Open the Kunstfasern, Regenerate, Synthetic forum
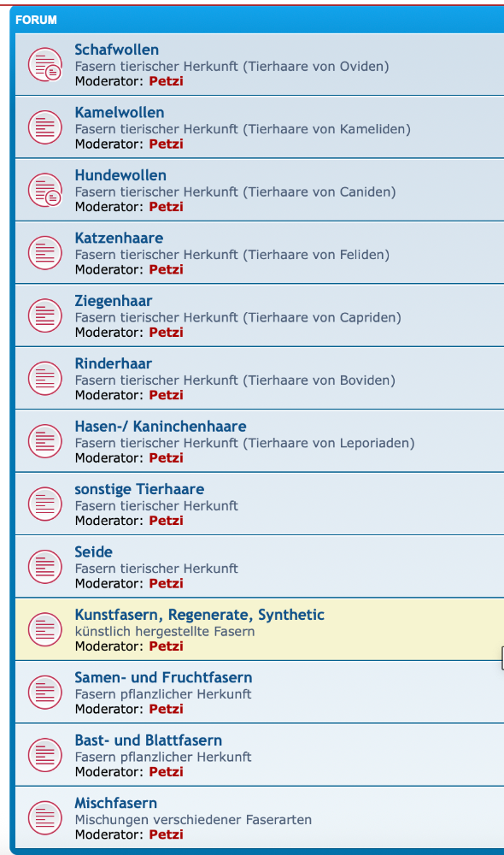This screenshot has width=504, height=855. (x=199, y=614)
